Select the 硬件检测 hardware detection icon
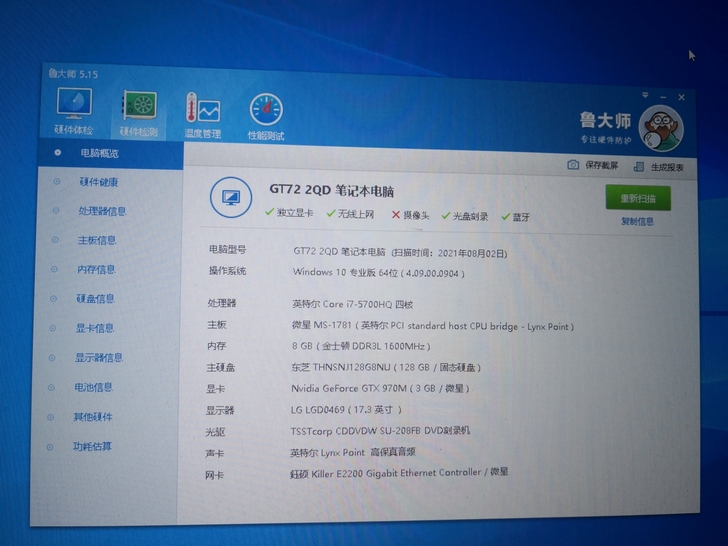Screen dimensions: 728x546 click(139, 114)
